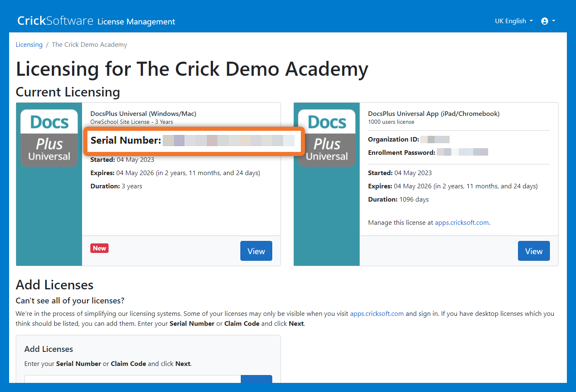The width and height of the screenshot is (576, 392).
Task: Click the blurred Enrollment Password value
Action: point(462,152)
